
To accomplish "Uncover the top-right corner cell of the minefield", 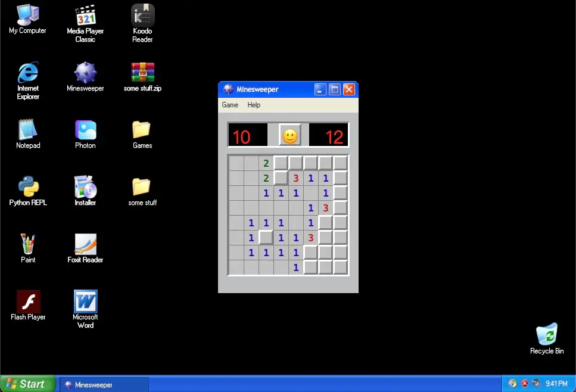I will (341, 163).
